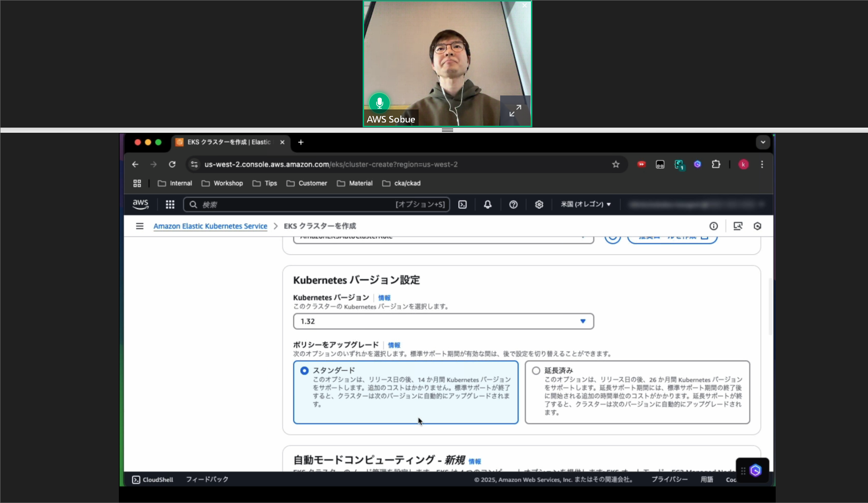Open プライバシー link in footer
Viewport: 868px width, 503px height.
(669, 479)
